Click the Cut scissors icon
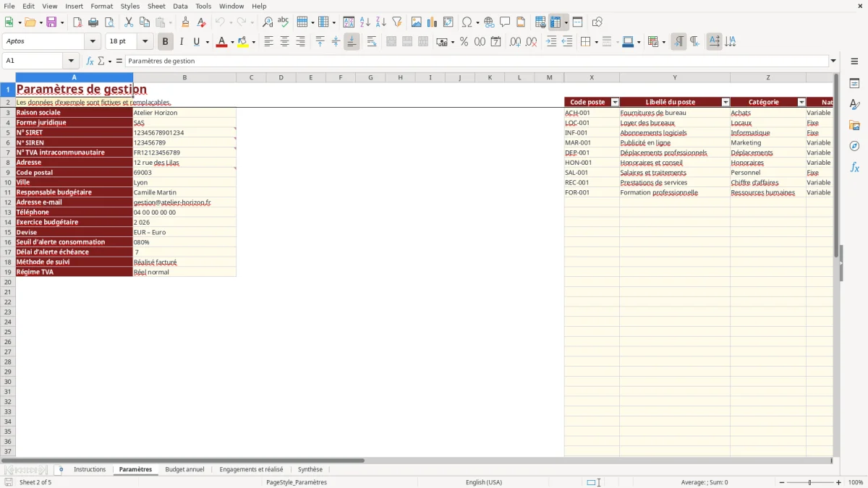868x488 pixels. [x=129, y=22]
